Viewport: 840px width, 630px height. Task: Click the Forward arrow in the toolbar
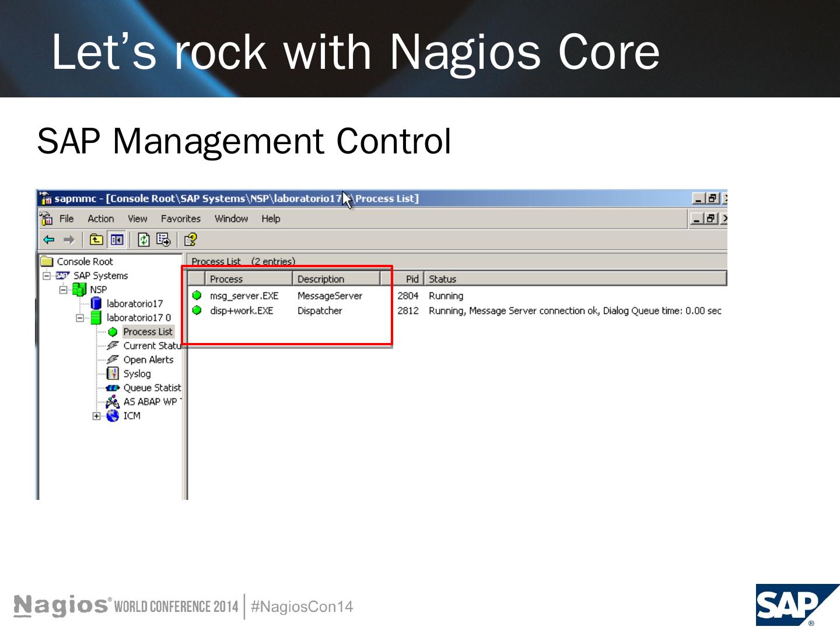coord(69,240)
